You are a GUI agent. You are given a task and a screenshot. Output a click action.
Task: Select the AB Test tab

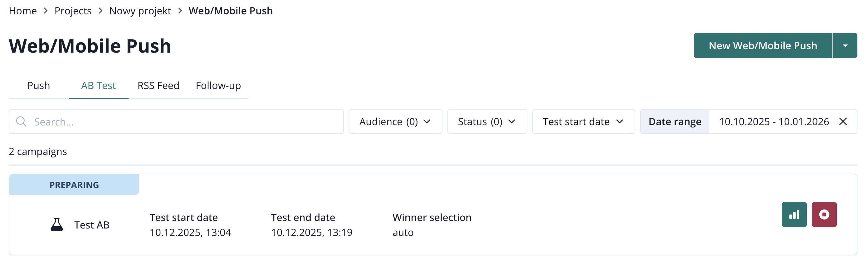click(98, 86)
